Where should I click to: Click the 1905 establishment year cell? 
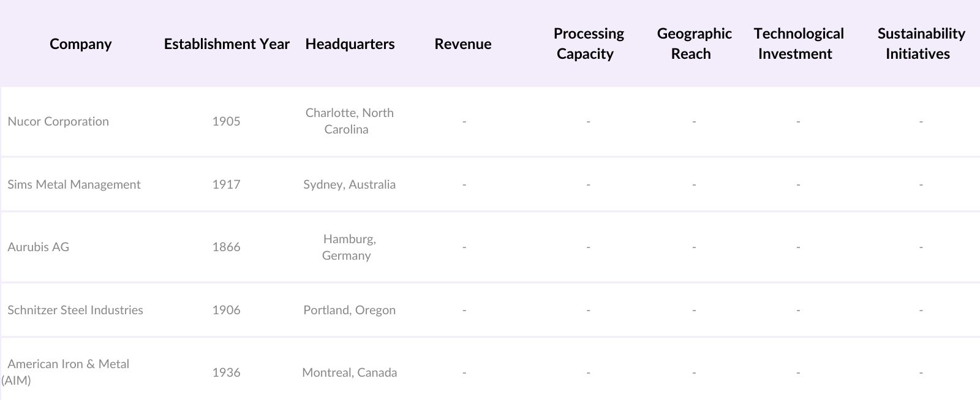point(226,121)
